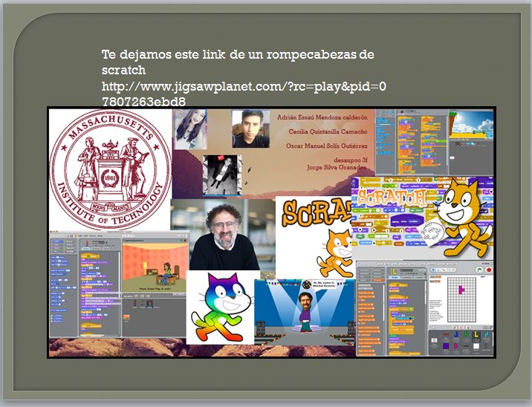532x407 pixels.
Task: Select the blue J-piece sprite thumbnail
Action: pyautogui.click(x=456, y=335)
